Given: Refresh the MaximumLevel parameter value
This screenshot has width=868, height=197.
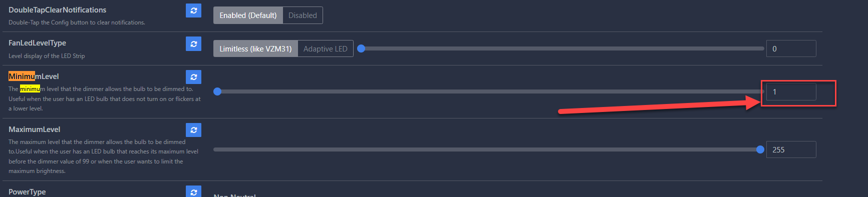Looking at the screenshot, I should (193, 130).
